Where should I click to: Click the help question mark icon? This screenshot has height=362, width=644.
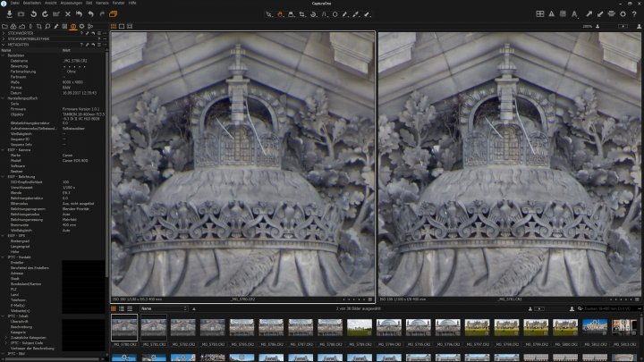(635, 14)
